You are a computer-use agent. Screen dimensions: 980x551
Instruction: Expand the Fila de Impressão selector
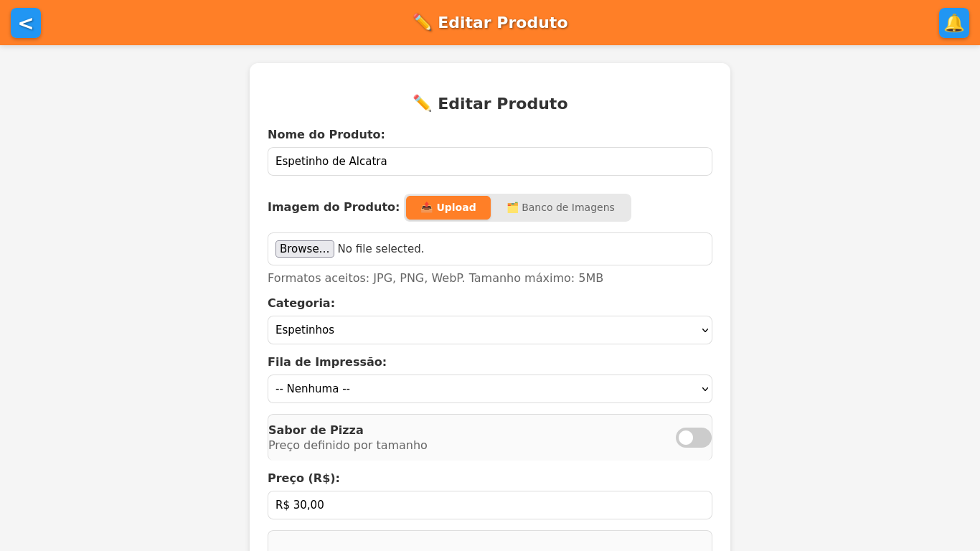click(490, 388)
